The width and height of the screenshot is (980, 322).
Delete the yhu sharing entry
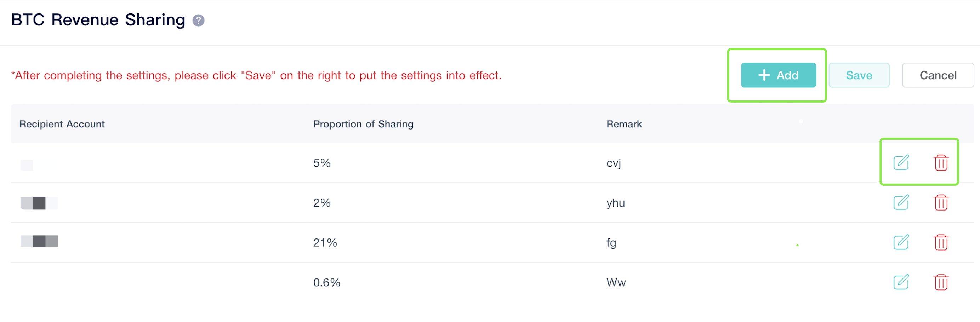click(941, 203)
